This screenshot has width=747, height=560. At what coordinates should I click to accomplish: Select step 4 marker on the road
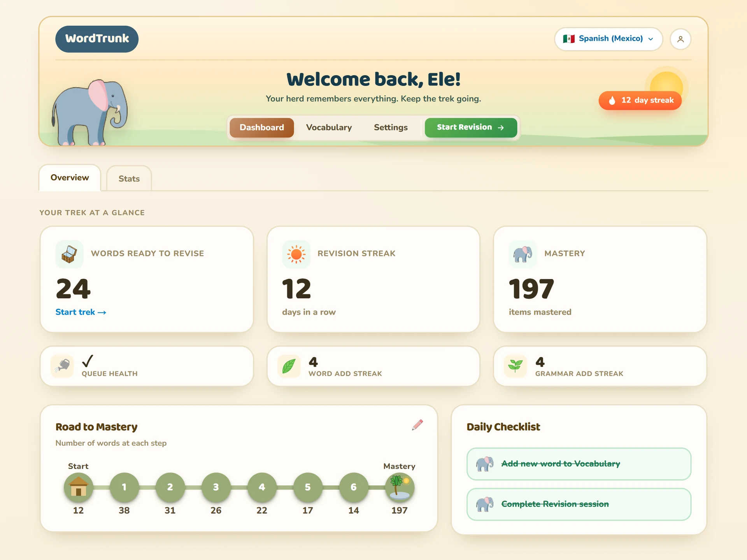(x=262, y=487)
